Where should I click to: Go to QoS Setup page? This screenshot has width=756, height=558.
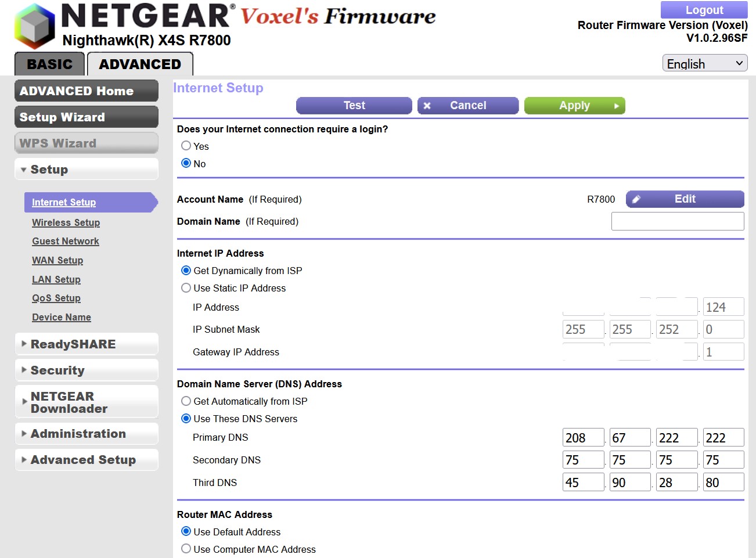[56, 298]
